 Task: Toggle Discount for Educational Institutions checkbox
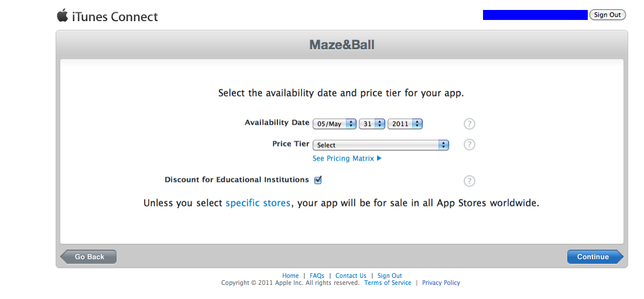(318, 180)
